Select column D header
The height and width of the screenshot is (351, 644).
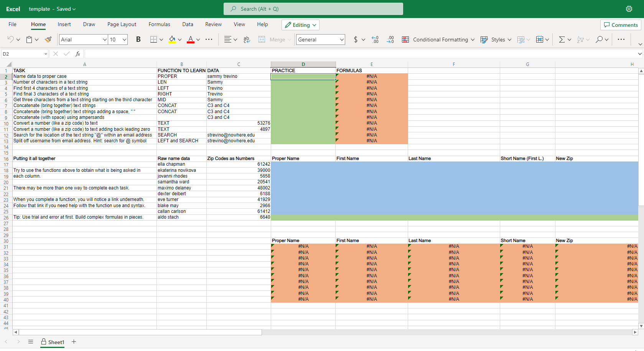pyautogui.click(x=303, y=64)
